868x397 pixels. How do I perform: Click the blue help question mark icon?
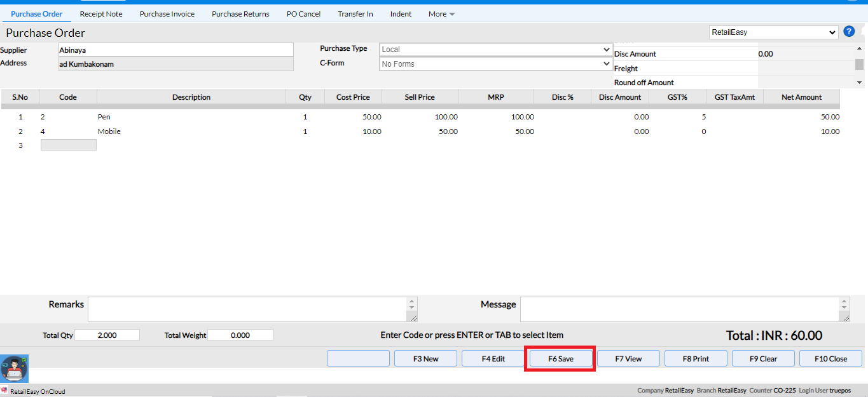pyautogui.click(x=848, y=32)
